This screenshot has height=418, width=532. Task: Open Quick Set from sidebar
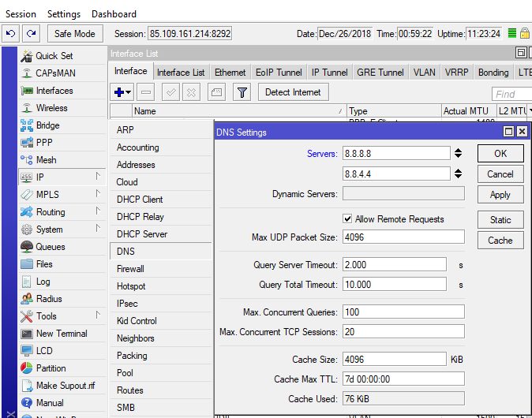pyautogui.click(x=63, y=55)
